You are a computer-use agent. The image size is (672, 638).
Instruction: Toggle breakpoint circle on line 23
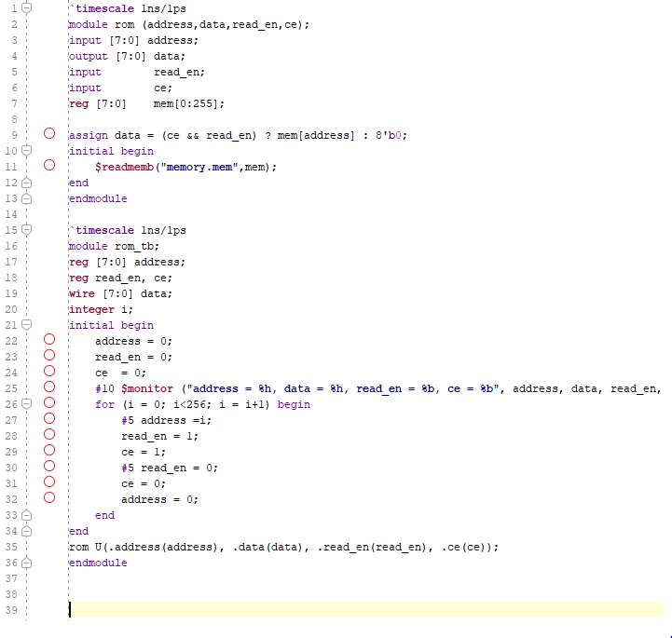point(49,356)
